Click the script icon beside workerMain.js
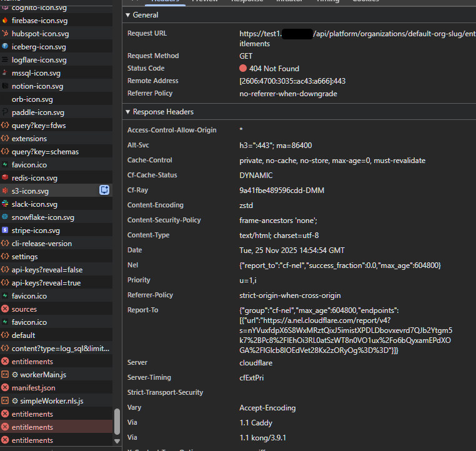476x451 pixels. (5, 375)
